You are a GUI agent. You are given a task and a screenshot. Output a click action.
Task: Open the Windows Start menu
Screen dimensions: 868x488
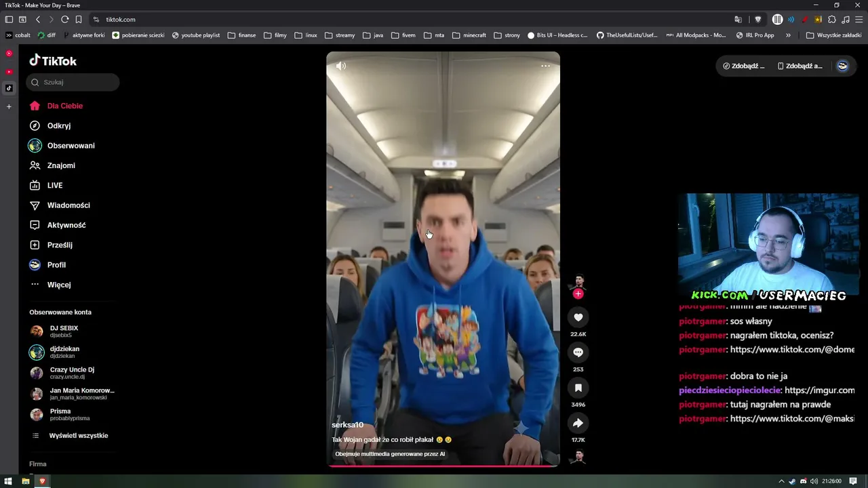coord(9,481)
